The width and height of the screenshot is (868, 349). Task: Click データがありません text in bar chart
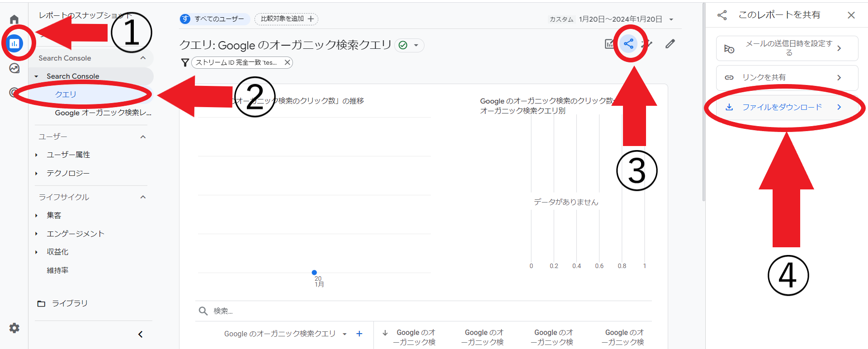pos(566,202)
